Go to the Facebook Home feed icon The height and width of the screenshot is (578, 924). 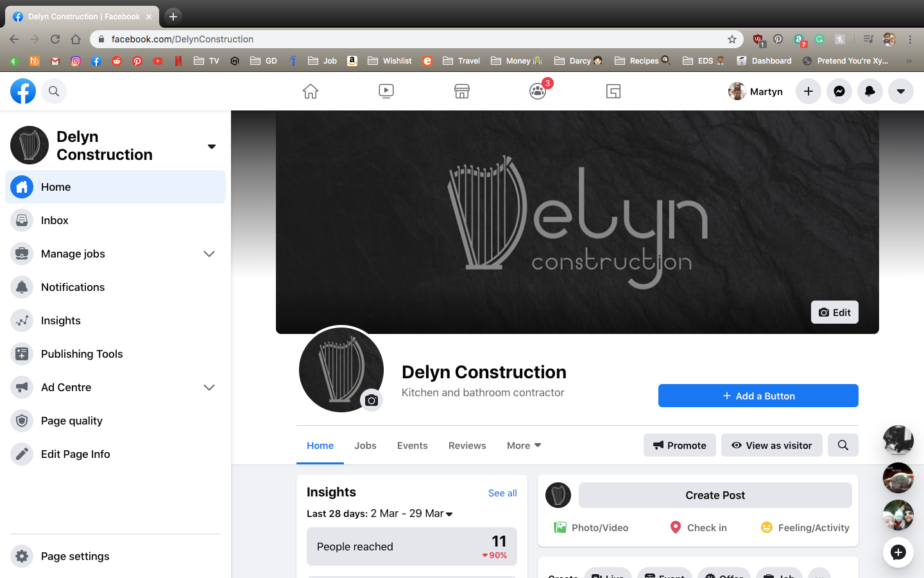(x=311, y=91)
